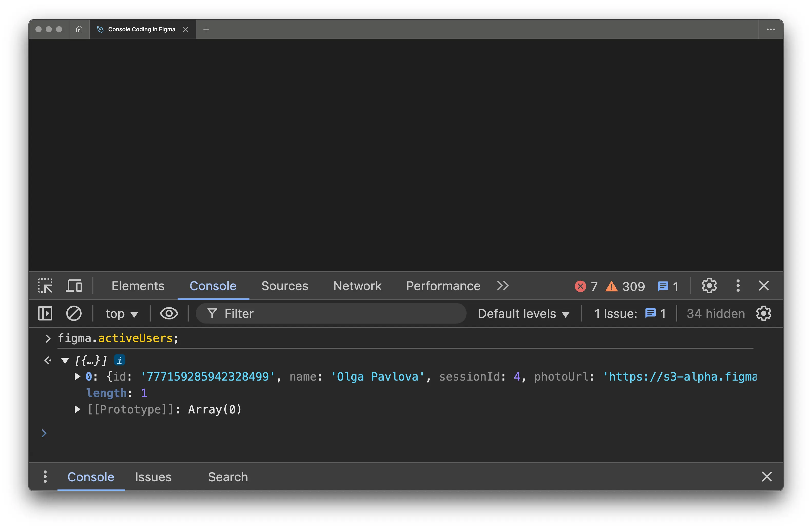Open the Sources tab
This screenshot has height=529, width=812.
[285, 286]
